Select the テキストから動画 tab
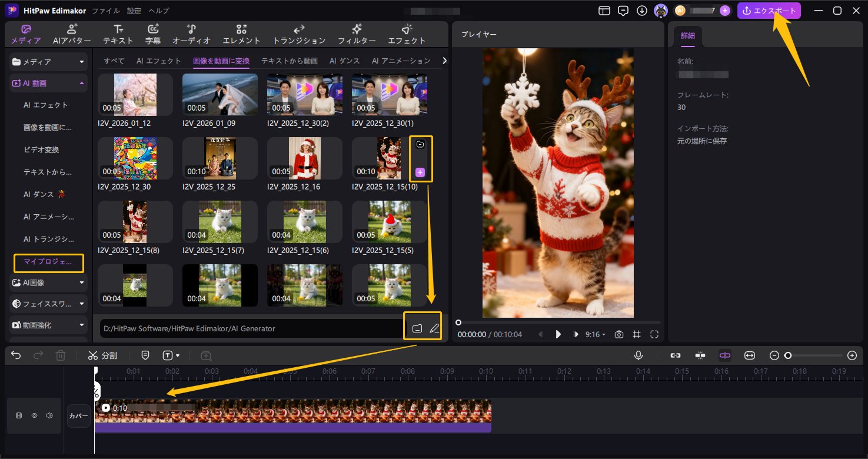Screen dimensions: 868x459 point(290,61)
